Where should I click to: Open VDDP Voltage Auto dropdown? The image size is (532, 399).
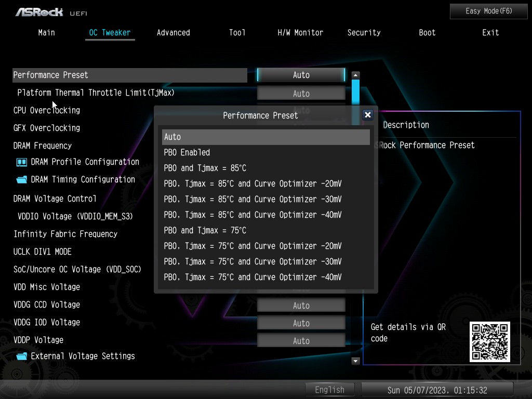point(301,341)
